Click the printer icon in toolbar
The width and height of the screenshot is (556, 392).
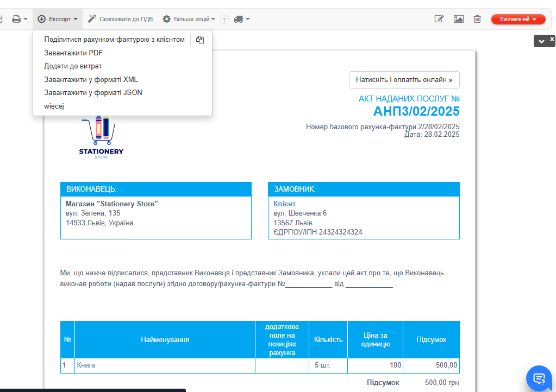coord(17,19)
